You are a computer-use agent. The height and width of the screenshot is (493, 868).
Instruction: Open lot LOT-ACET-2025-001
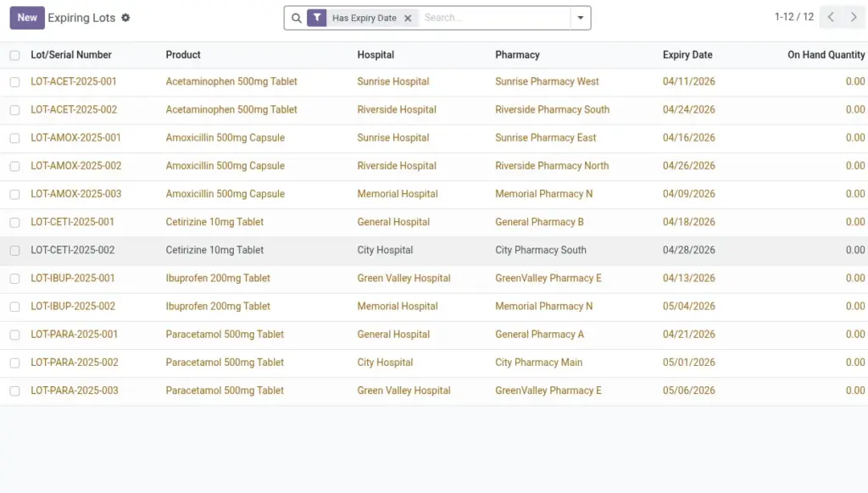74,81
